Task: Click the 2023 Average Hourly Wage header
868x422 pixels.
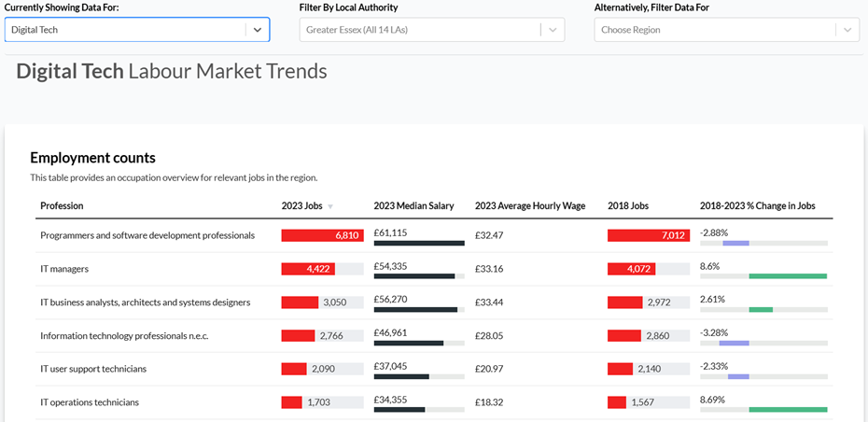Action: pyautogui.click(x=529, y=205)
